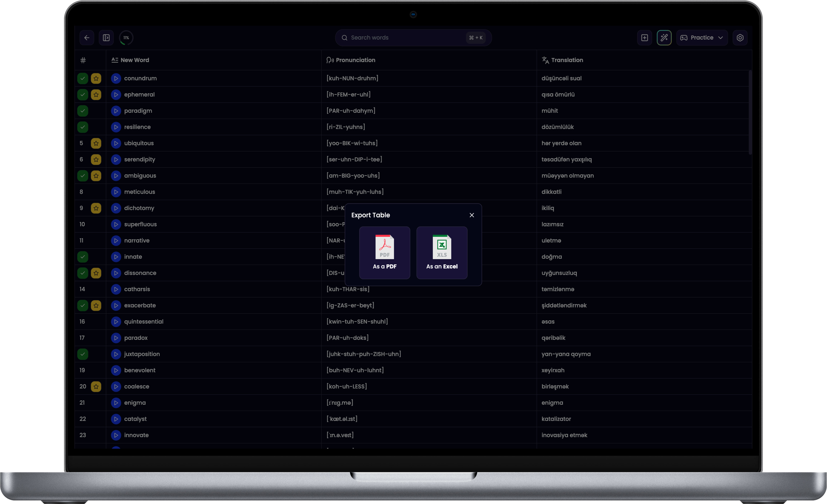
Task: Click the add new word icon
Action: [x=644, y=38]
